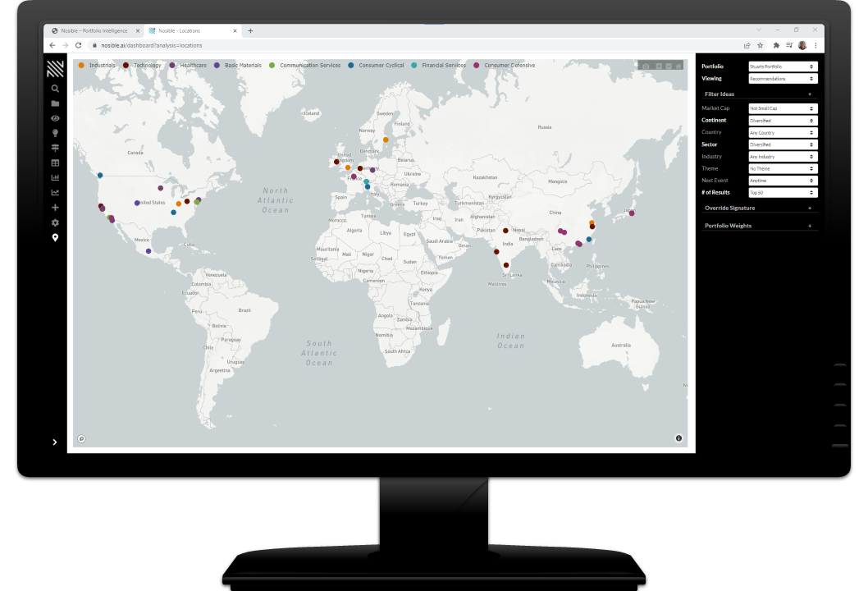This screenshot has width=868, height=591.
Task: Switch to Nosible – Portfolio Intelligence tab
Action: 94,30
